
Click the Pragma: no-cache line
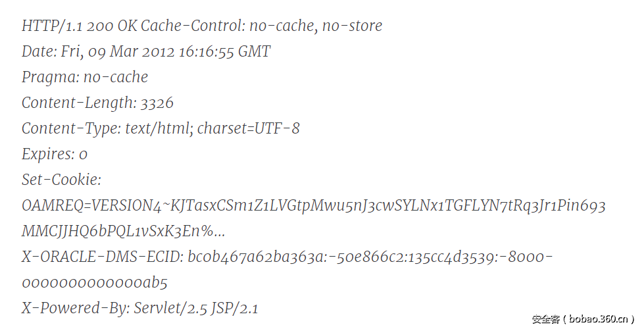[x=85, y=78]
